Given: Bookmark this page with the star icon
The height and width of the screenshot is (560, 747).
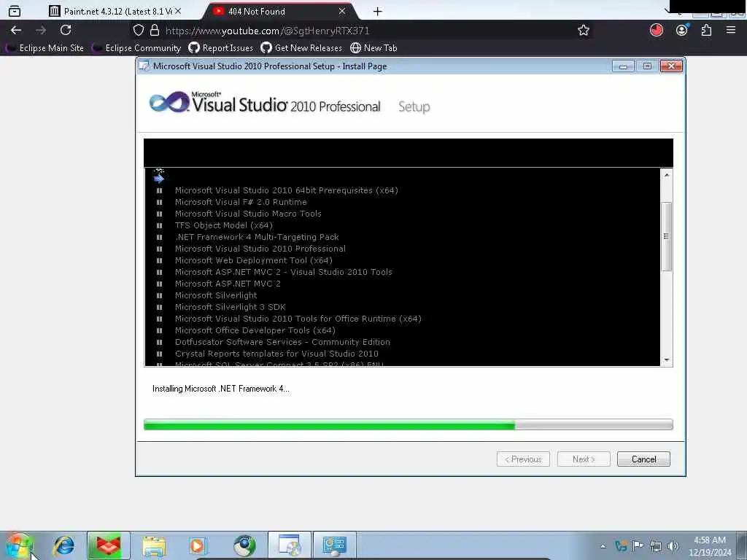Looking at the screenshot, I should point(584,31).
